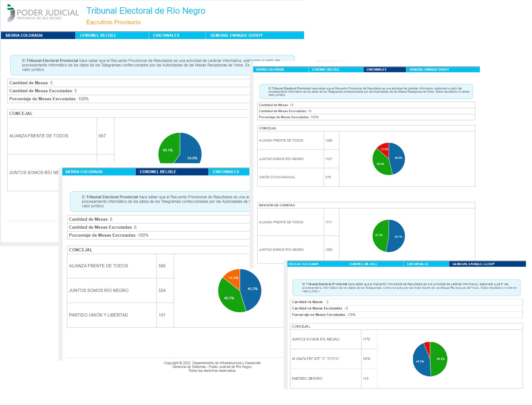Image resolution: width=532 pixels, height=405 pixels.
Task: Click the Tribunal Electoral de Río Negro heading
Action: point(146,11)
